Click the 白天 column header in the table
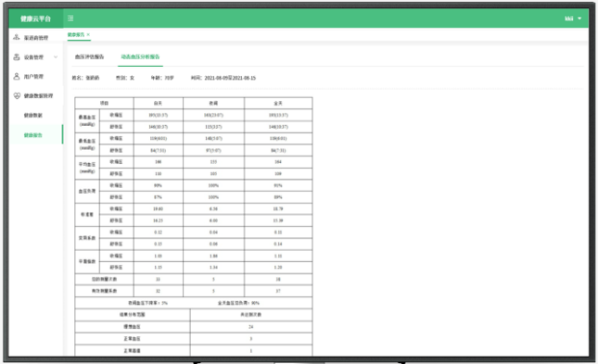 [x=159, y=104]
